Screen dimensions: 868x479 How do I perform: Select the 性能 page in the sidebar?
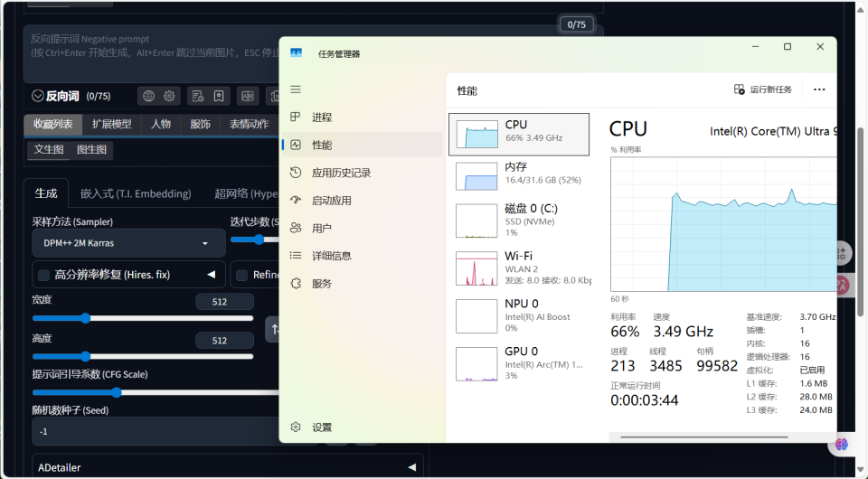(x=362, y=145)
